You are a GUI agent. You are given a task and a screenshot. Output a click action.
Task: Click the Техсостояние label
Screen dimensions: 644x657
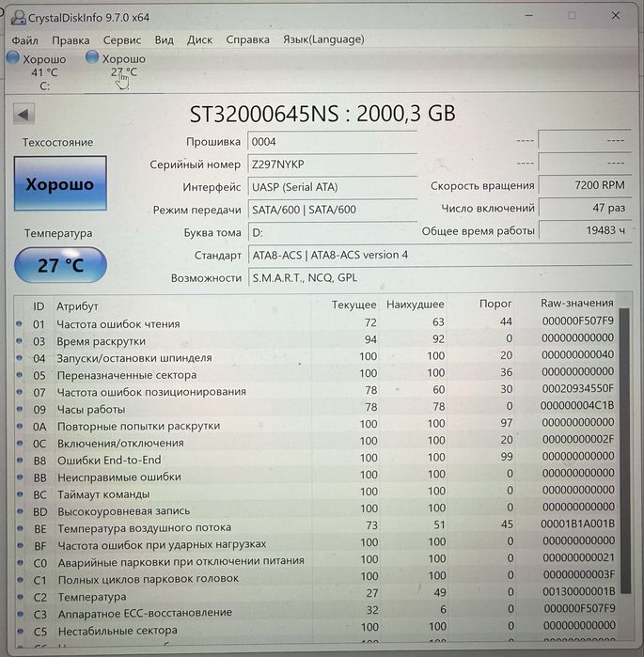click(x=58, y=143)
